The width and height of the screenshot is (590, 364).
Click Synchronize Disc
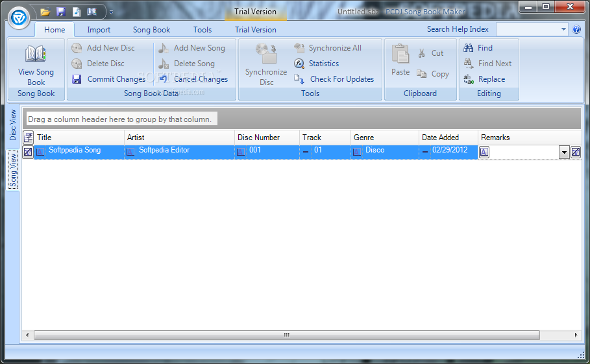pyautogui.click(x=266, y=65)
